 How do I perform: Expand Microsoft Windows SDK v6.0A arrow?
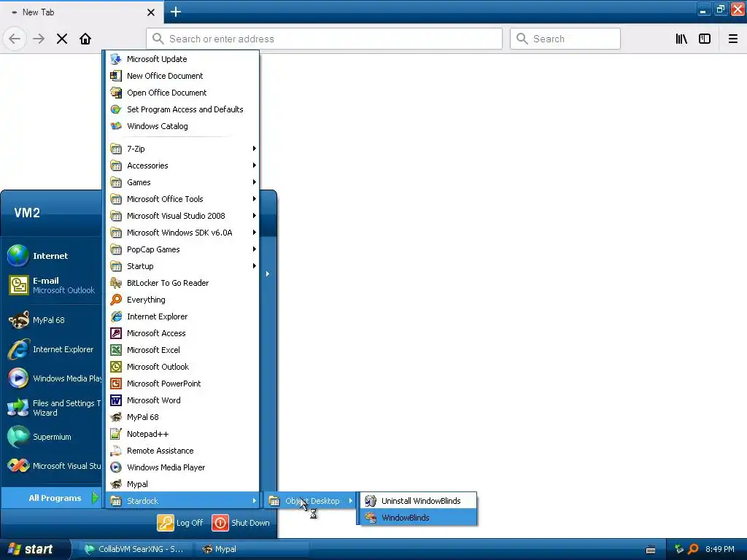[255, 233]
